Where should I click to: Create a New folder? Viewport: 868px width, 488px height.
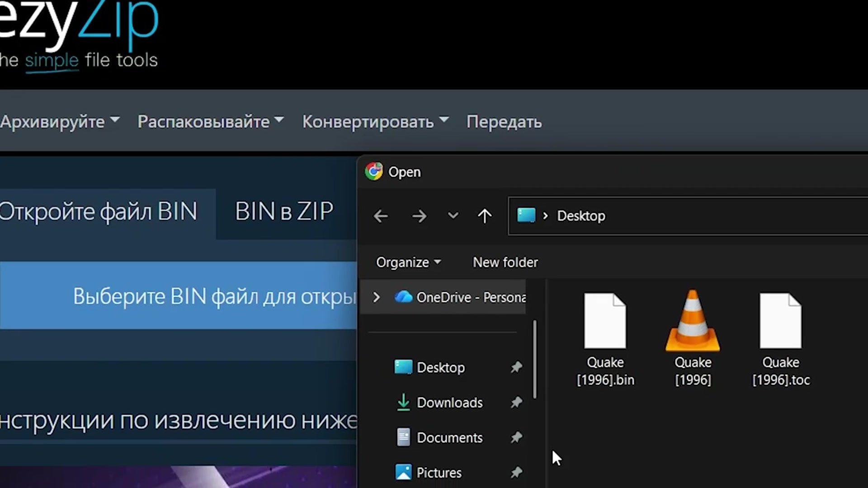click(x=505, y=262)
